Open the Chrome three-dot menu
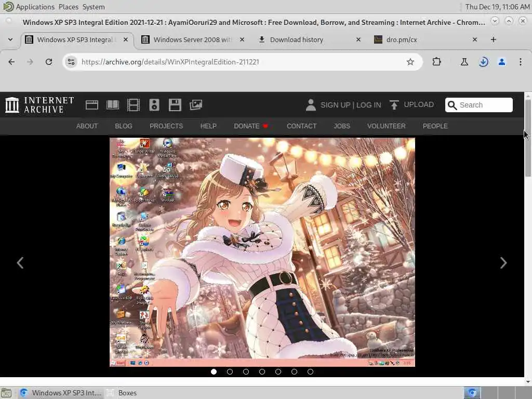This screenshot has width=532, height=399. pos(521,62)
